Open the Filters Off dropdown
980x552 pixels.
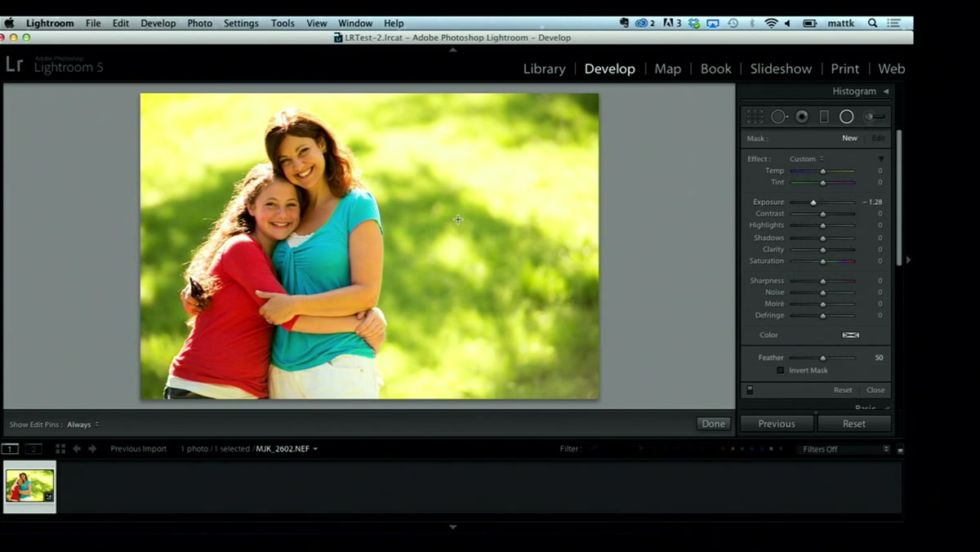(x=843, y=449)
